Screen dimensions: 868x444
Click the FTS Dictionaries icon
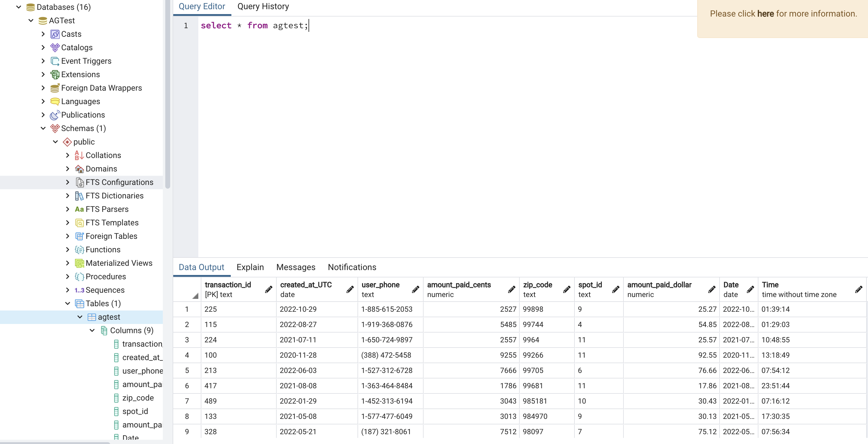[79, 196]
